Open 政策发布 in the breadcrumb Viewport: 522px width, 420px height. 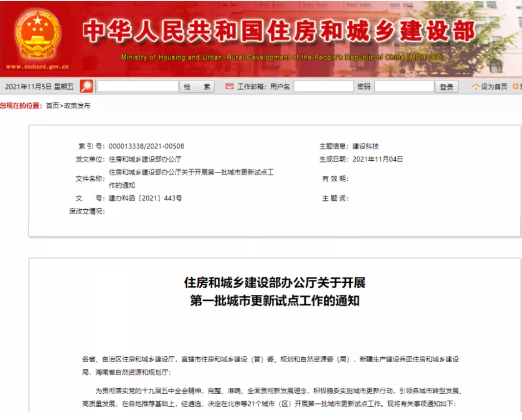point(77,106)
